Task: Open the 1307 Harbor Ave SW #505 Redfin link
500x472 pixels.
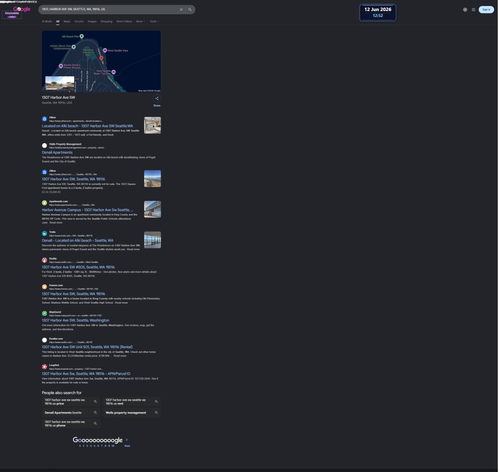Action: pos(78,267)
